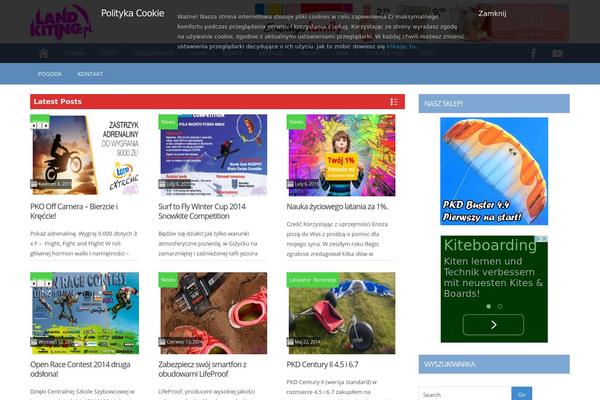The image size is (600, 400).
Task: Open Nauka życiowego latania za 1% title
Action: 337,207
